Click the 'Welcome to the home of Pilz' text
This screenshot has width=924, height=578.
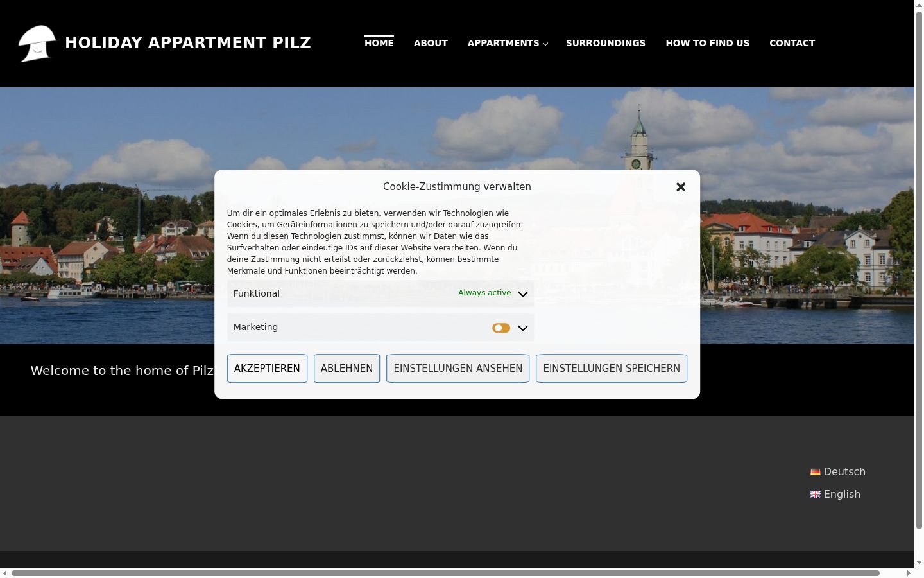pos(124,371)
